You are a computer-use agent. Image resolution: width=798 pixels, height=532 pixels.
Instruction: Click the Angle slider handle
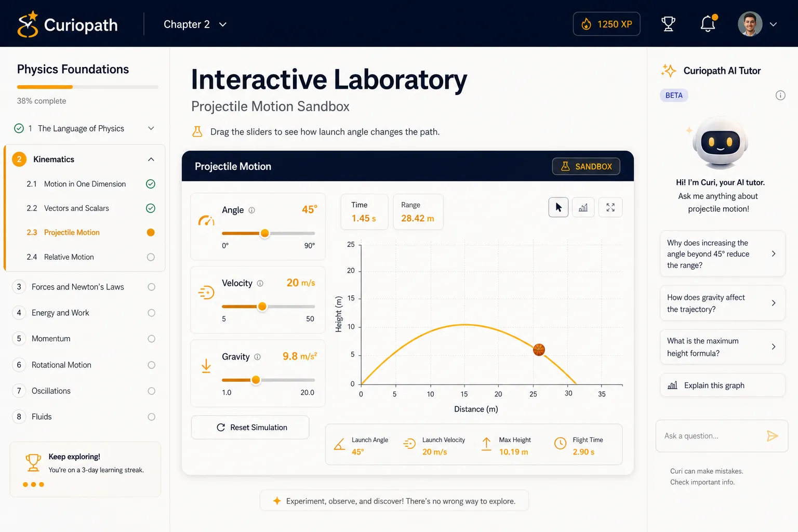265,233
